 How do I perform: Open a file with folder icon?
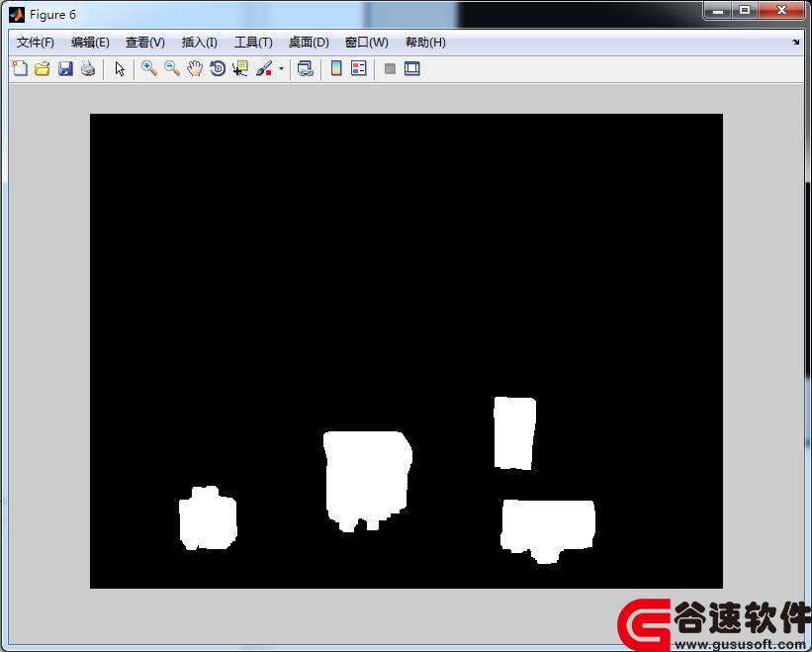click(43, 68)
